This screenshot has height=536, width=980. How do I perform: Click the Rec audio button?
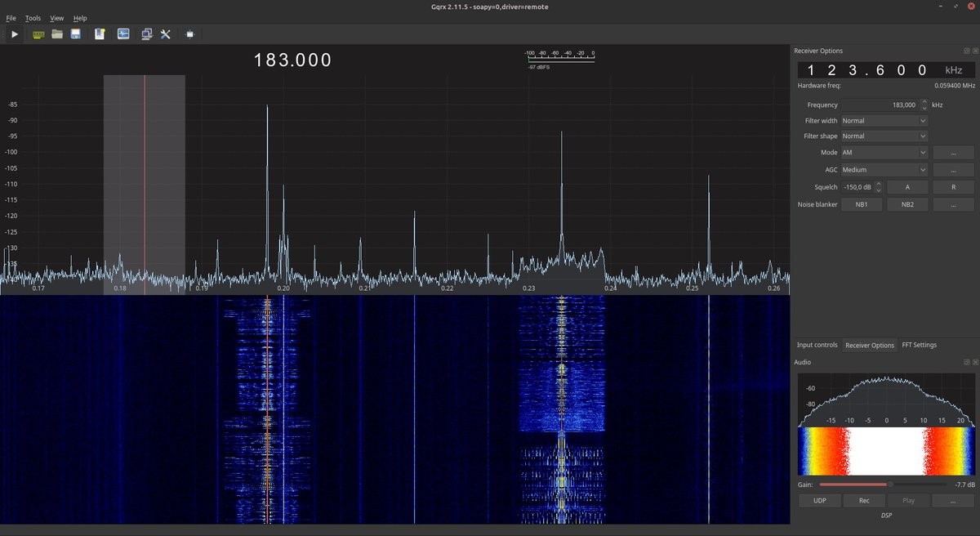tap(863, 501)
